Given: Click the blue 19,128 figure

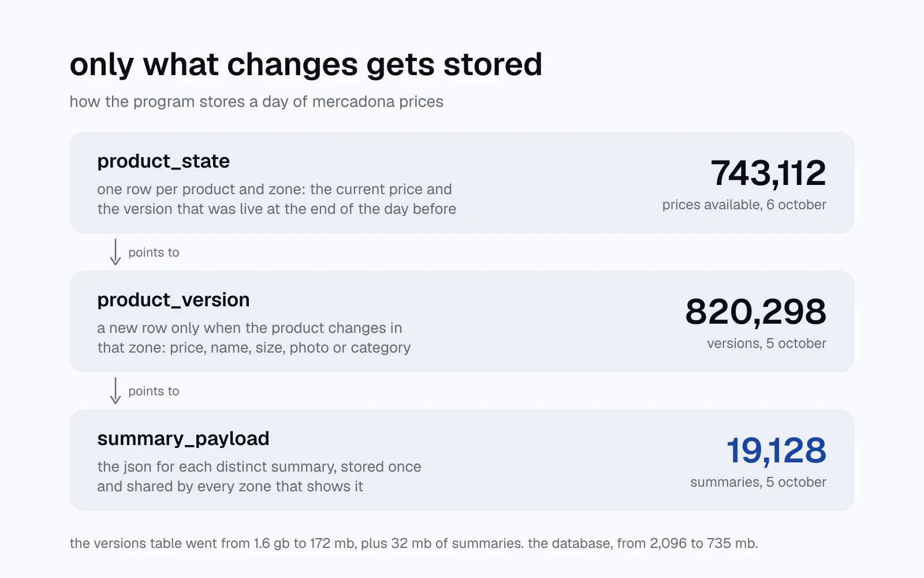Looking at the screenshot, I should click(x=776, y=450).
